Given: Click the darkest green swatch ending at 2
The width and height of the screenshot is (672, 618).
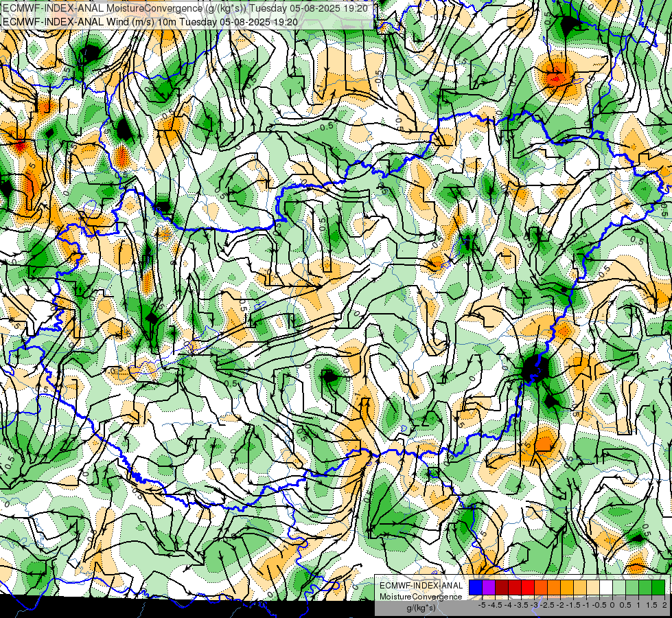Looking at the screenshot, I should tap(658, 587).
